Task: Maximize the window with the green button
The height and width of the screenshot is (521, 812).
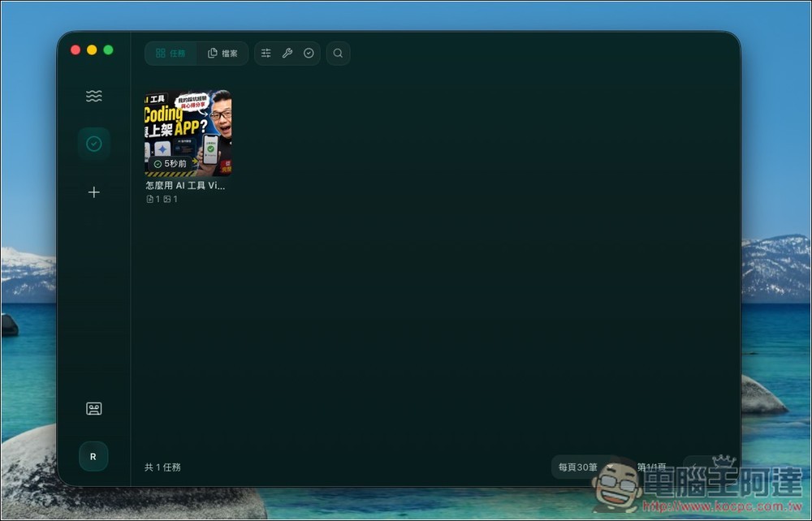Action: (x=108, y=50)
